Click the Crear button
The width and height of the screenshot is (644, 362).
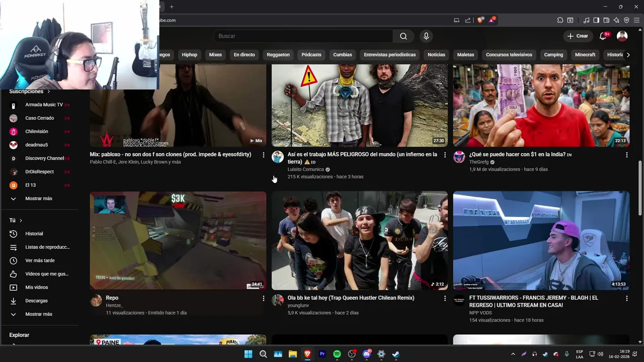pyautogui.click(x=578, y=36)
